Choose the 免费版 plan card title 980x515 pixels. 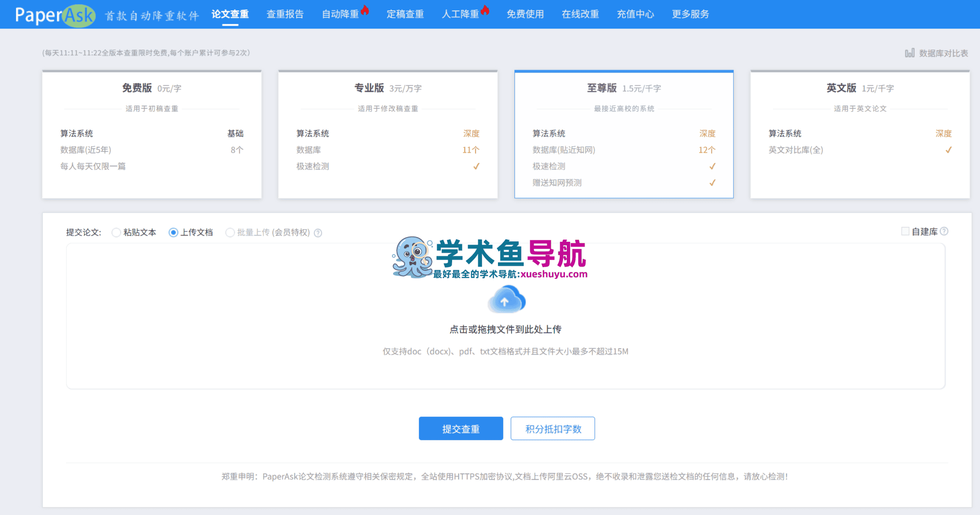[137, 88]
